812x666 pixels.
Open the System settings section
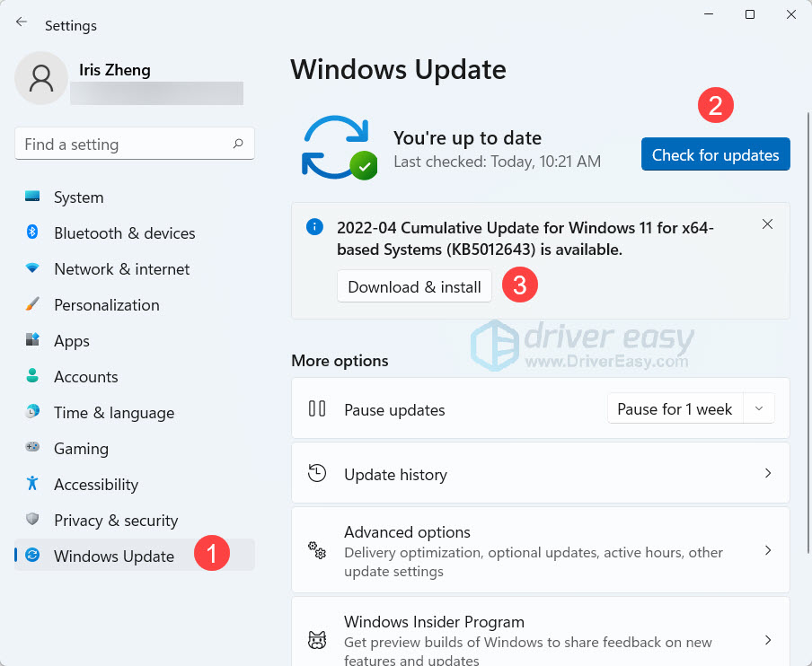78,197
